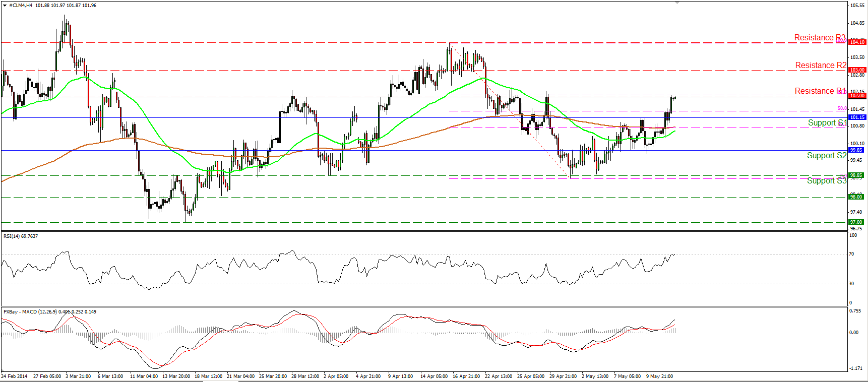Click the 25 Apr 05:00 date label

pos(531,376)
